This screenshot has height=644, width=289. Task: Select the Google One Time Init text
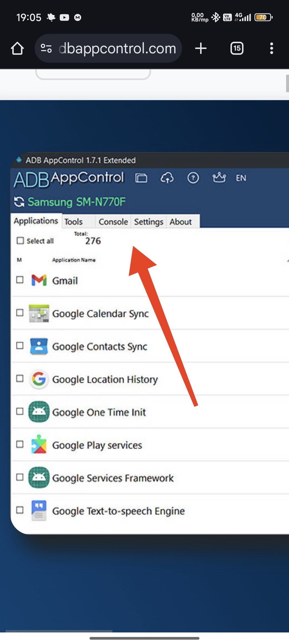pos(99,412)
